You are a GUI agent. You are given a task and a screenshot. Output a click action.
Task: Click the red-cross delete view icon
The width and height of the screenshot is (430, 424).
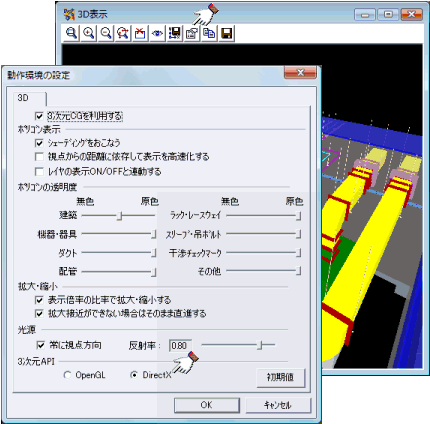click(x=140, y=33)
